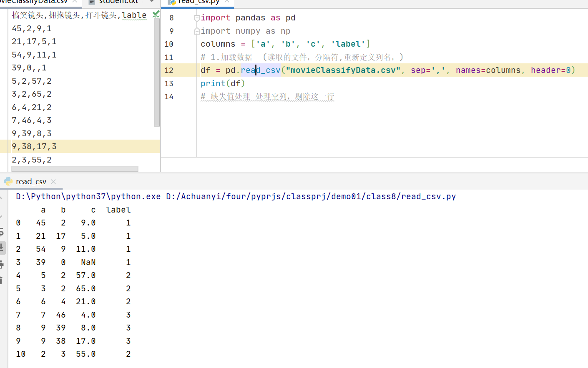The image size is (588, 368).
Task: Click the green inspections checkmark above the CSV
Action: coord(156,14)
